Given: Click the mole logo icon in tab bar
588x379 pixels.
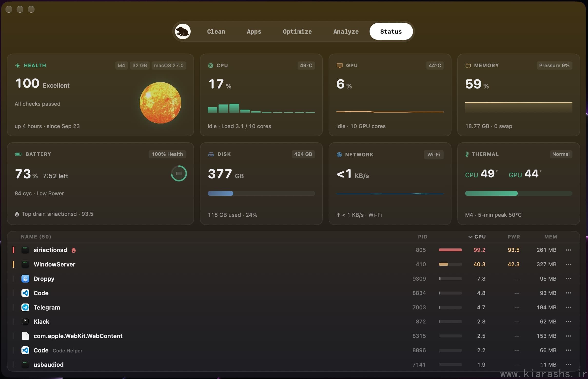Looking at the screenshot, I should [x=183, y=31].
